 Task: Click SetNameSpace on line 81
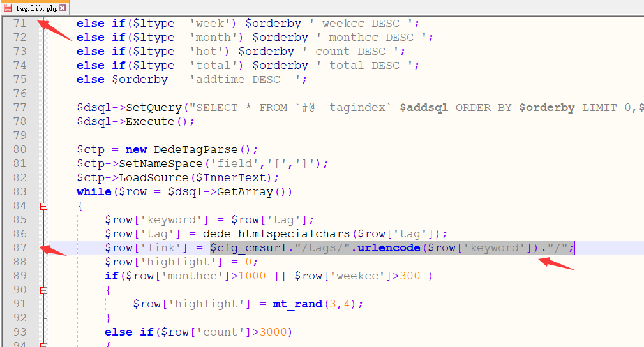[151, 163]
